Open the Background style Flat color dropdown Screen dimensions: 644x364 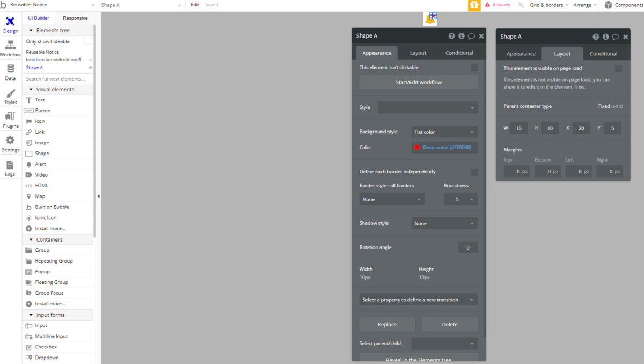444,132
